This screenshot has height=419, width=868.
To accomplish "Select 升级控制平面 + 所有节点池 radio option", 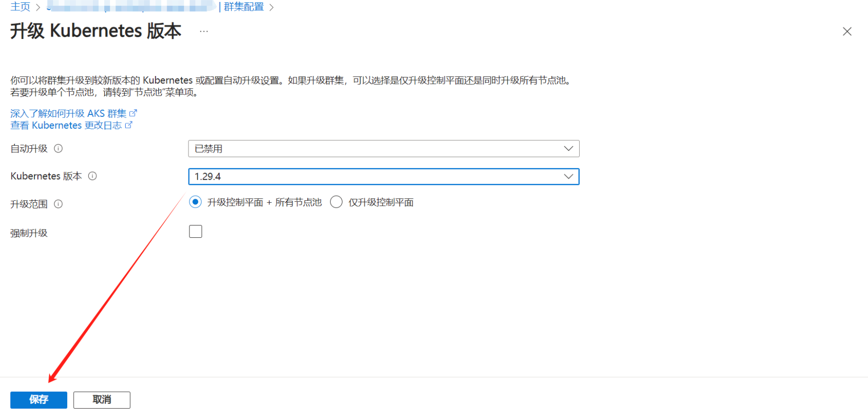I will tap(195, 202).
